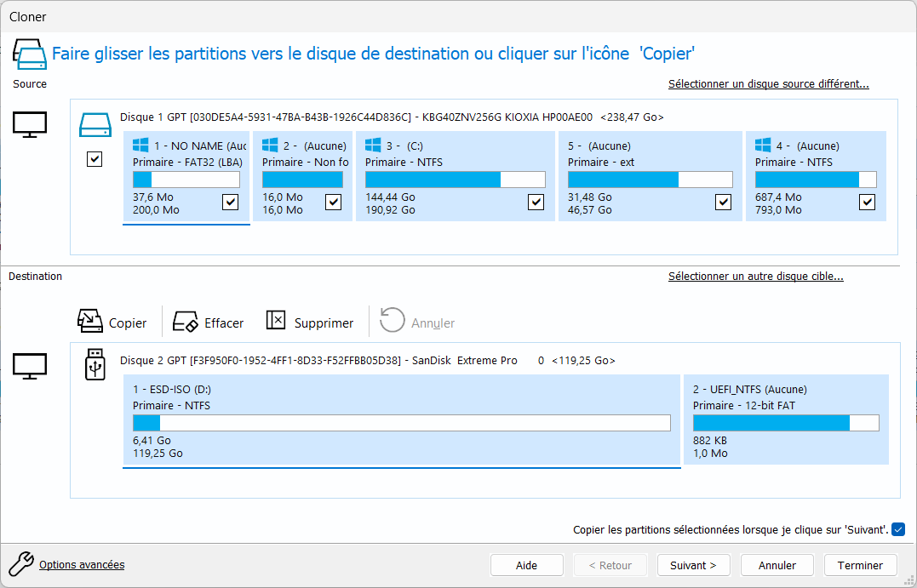This screenshot has height=588, width=917.
Task: Click the Supprimer delete icon
Action: (276, 320)
